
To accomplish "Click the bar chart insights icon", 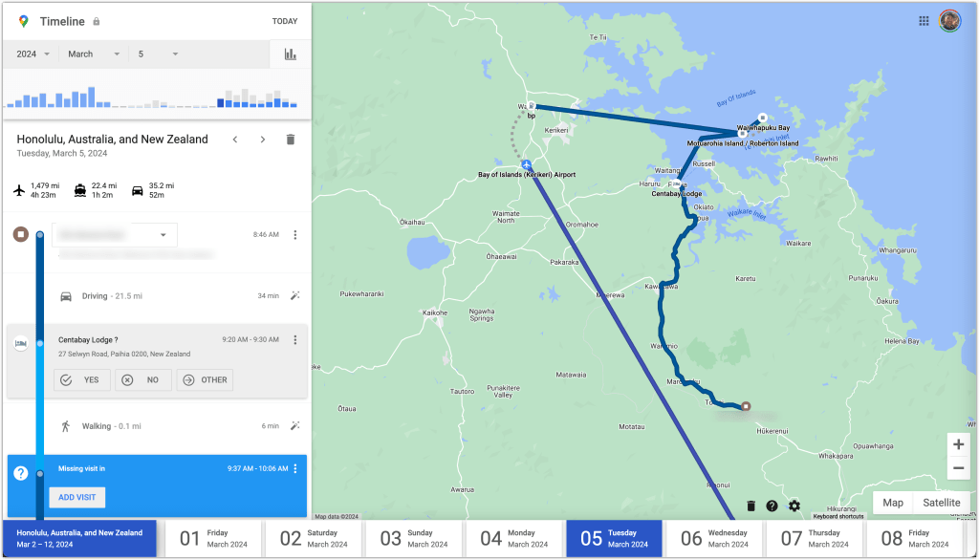I will [x=290, y=54].
